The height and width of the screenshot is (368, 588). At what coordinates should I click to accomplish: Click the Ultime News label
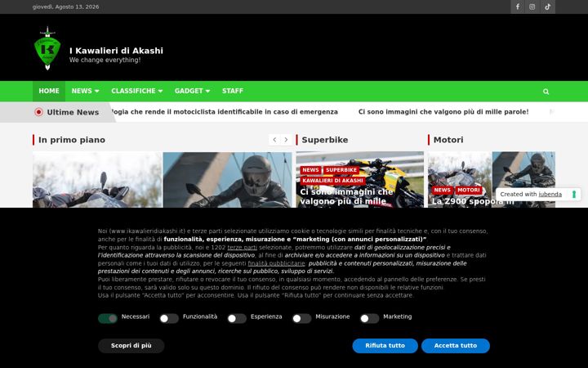[x=73, y=112]
